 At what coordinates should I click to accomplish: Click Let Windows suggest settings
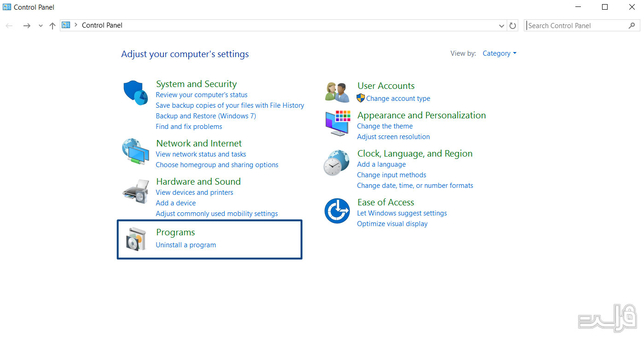point(402,213)
